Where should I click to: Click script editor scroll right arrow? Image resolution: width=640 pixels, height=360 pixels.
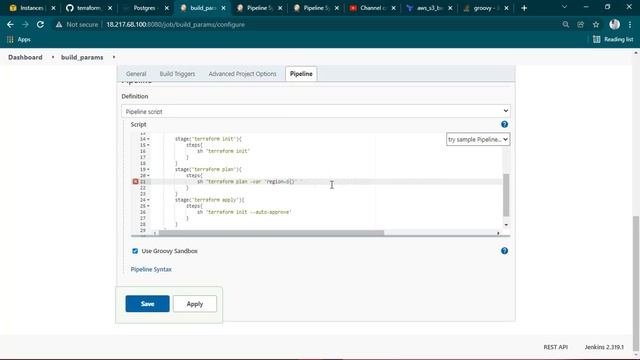498,233
